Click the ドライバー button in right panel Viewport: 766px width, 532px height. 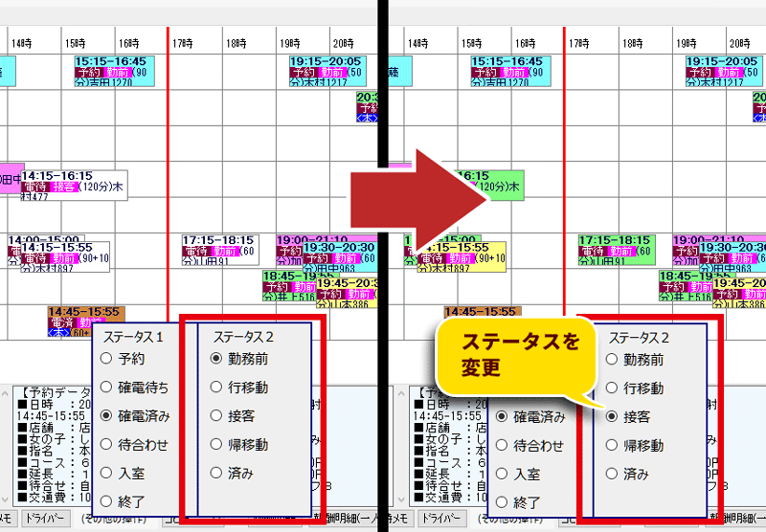pos(443,518)
